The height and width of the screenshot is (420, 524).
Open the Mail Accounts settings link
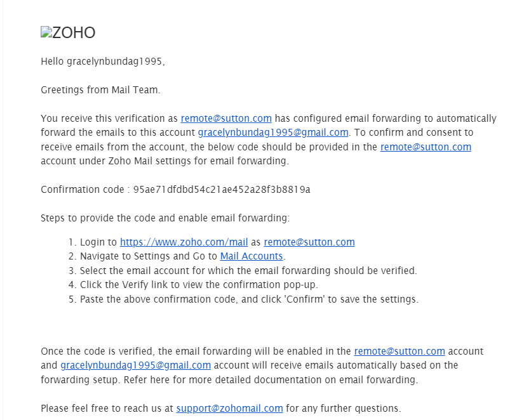tap(252, 256)
